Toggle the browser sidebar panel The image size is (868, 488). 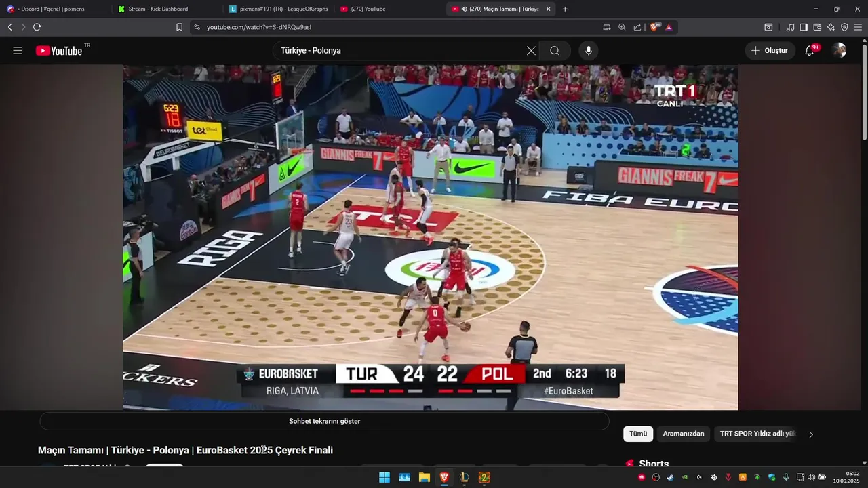804,27
